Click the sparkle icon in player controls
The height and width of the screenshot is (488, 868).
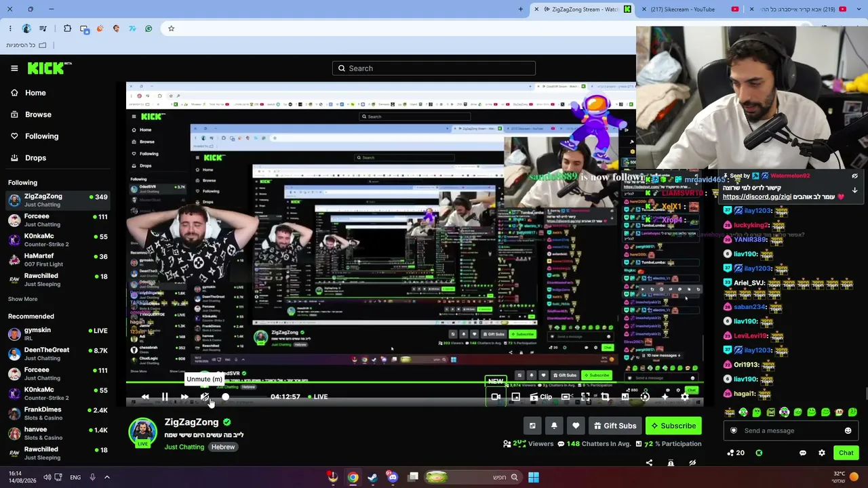tap(665, 397)
